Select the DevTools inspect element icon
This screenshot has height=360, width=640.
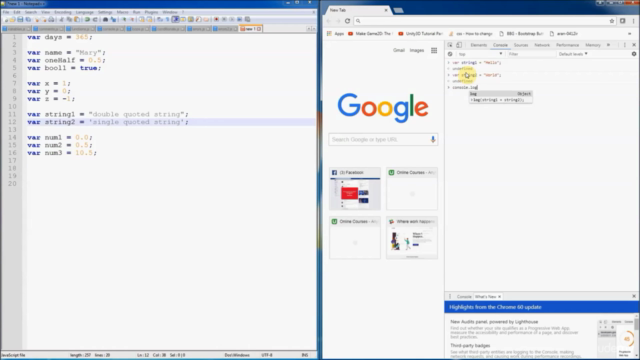pyautogui.click(x=450, y=45)
